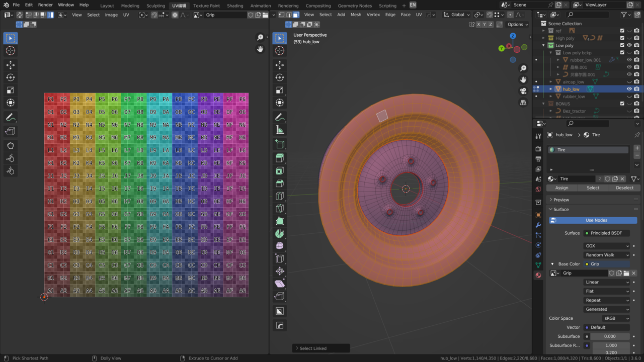Select the Loop Cut tool in viewport
The image size is (644, 362).
pos(280,196)
